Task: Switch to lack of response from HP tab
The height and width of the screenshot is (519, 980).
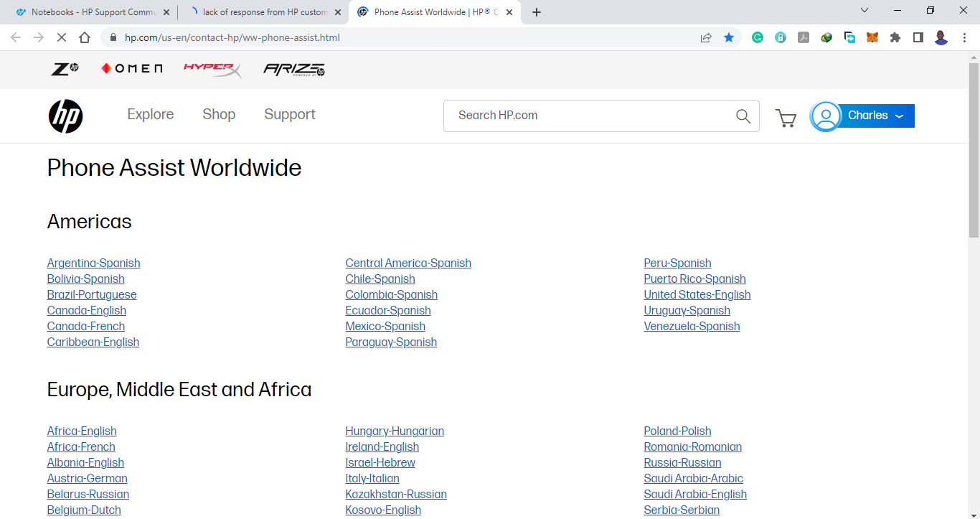Action: point(263,12)
